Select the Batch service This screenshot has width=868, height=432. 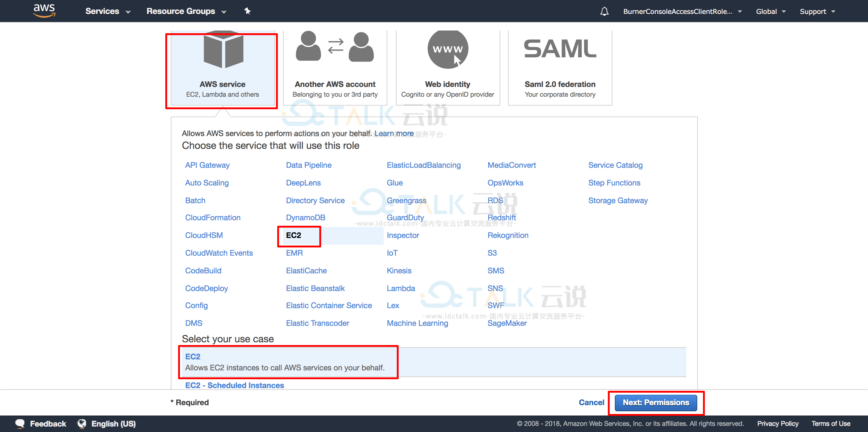pyautogui.click(x=195, y=200)
